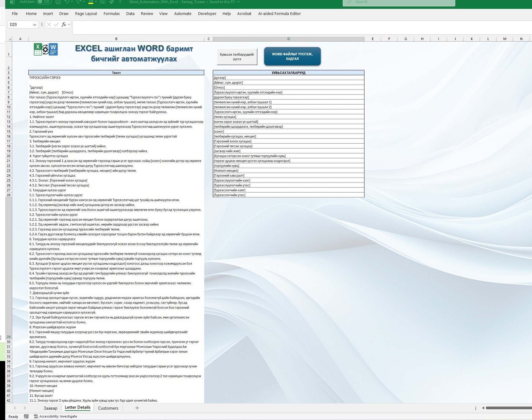Select the Review ribbon tab
The image size is (532, 420).
147,13
